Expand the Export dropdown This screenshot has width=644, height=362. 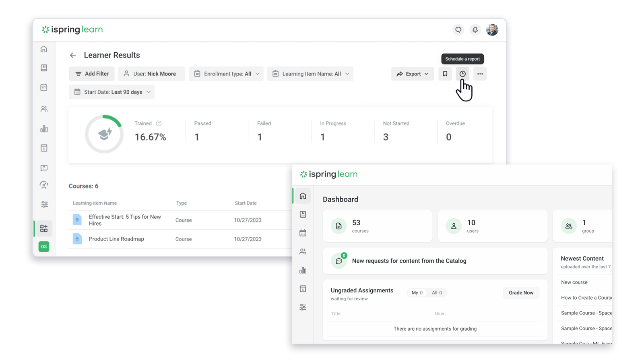coord(413,74)
